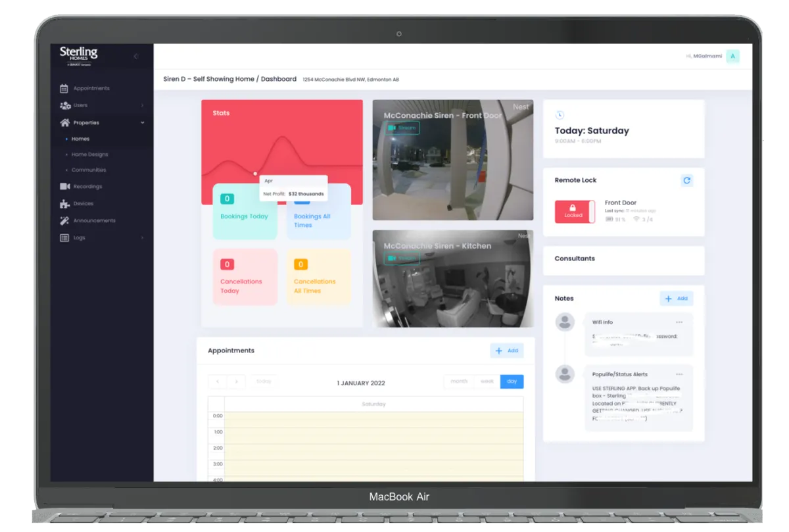Image resolution: width=789 pixels, height=532 pixels.
Task: Click the 2:00 time slot in calendar
Action: tap(374, 452)
